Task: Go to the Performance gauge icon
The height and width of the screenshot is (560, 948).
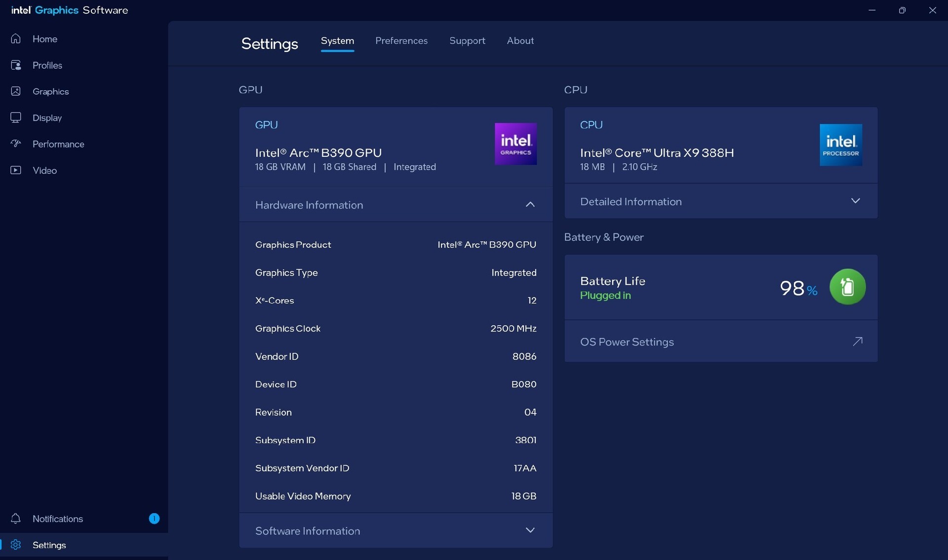Action: pyautogui.click(x=16, y=144)
